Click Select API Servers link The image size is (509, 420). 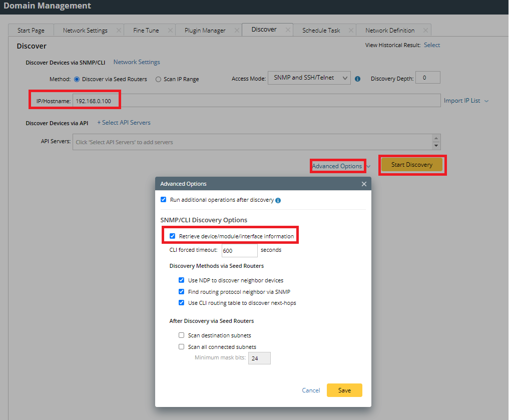124,123
